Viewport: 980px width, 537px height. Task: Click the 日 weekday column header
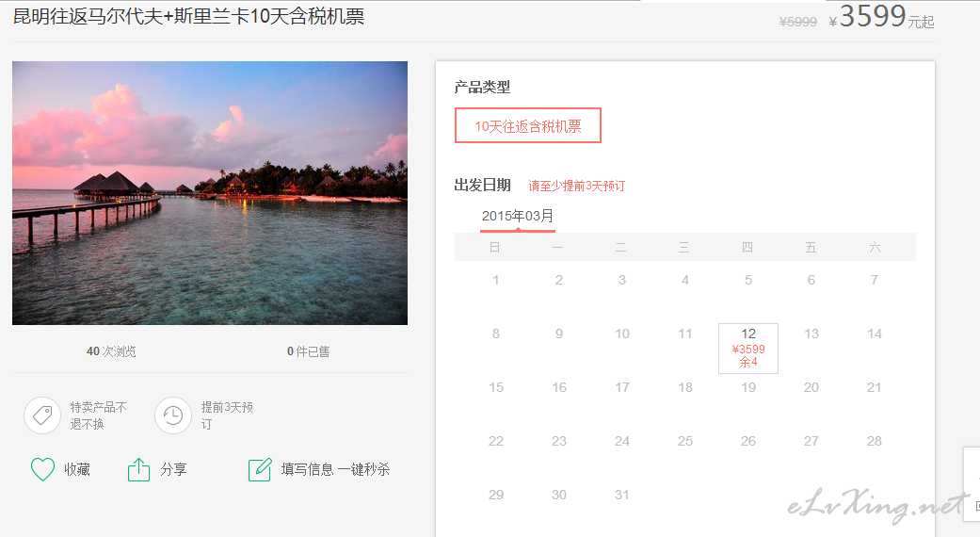(494, 248)
